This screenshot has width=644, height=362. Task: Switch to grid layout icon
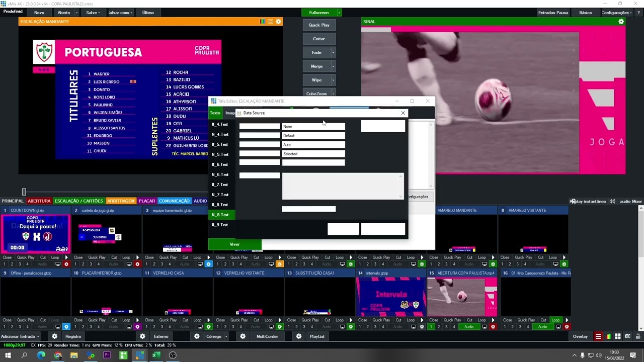click(x=618, y=336)
